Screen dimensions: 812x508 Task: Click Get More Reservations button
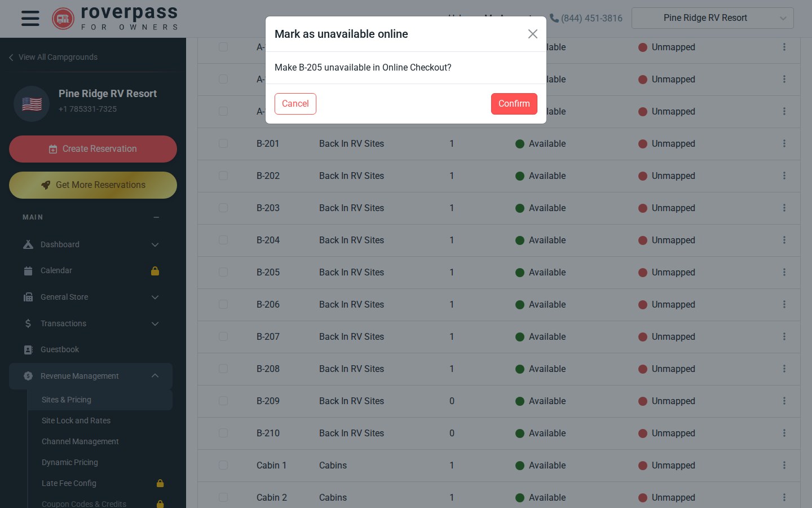pos(93,185)
